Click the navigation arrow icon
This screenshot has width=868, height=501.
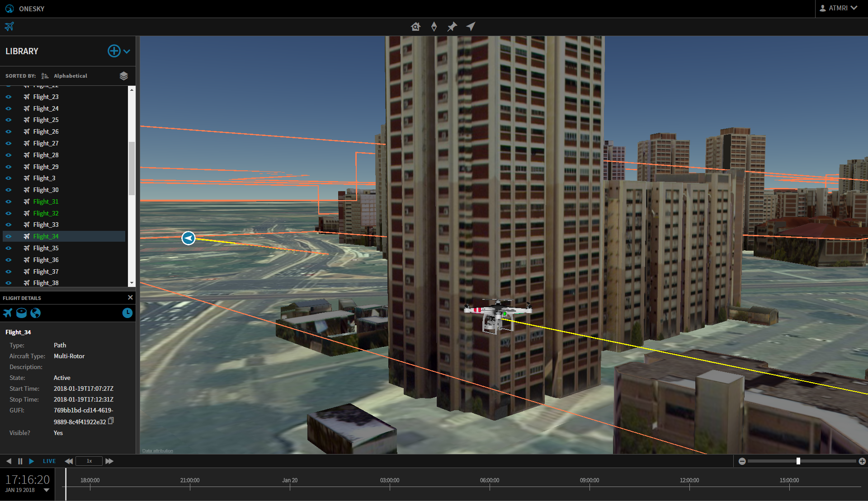[471, 27]
